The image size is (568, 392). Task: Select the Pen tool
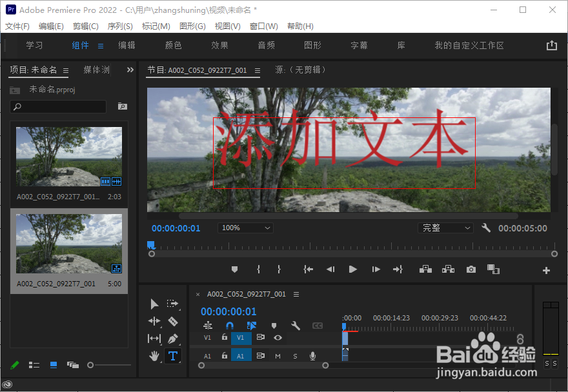173,338
